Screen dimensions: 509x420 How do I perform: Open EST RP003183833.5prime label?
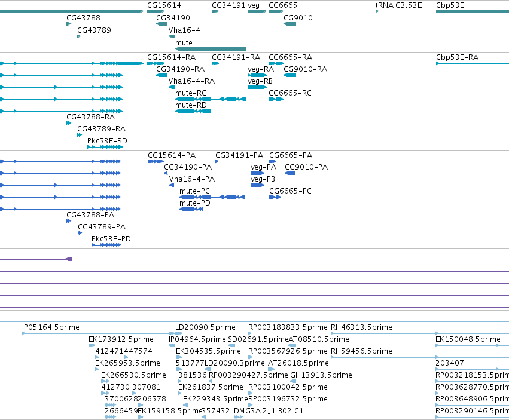[288, 327]
